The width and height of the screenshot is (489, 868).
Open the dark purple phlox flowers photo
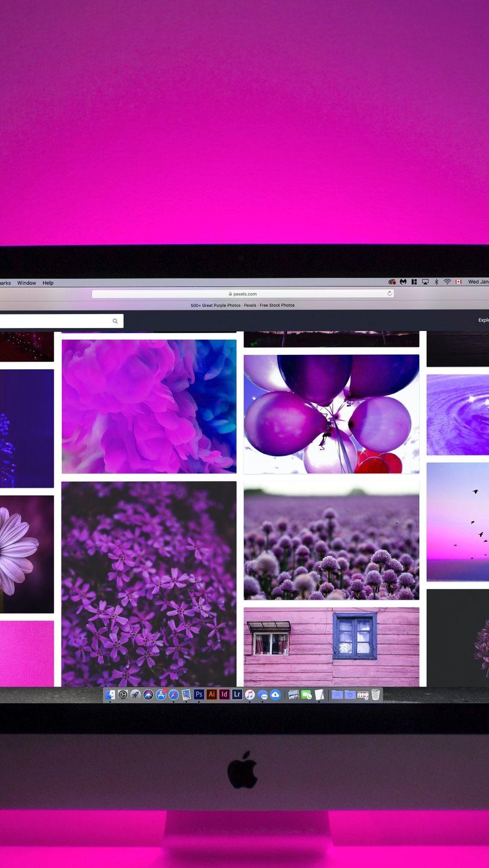149,584
